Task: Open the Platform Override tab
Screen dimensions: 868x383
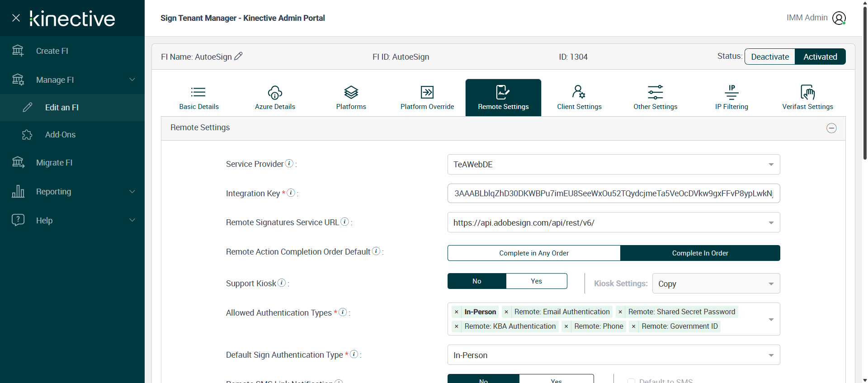Action: pyautogui.click(x=427, y=98)
